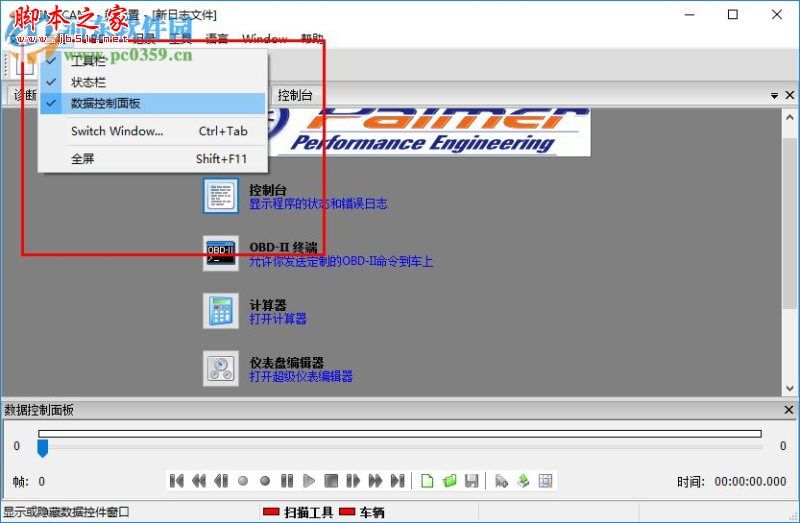
Task: Choose Switch Window... menu entry
Action: tap(153, 131)
